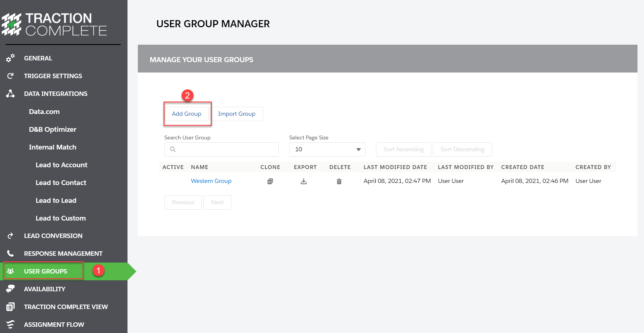Click the Sort Ascending control

click(403, 149)
